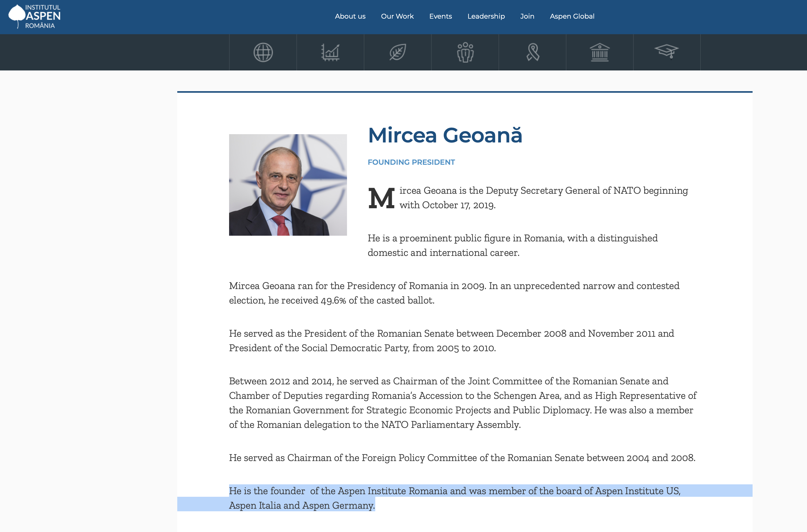Open the Leadership menu

pos(486,16)
